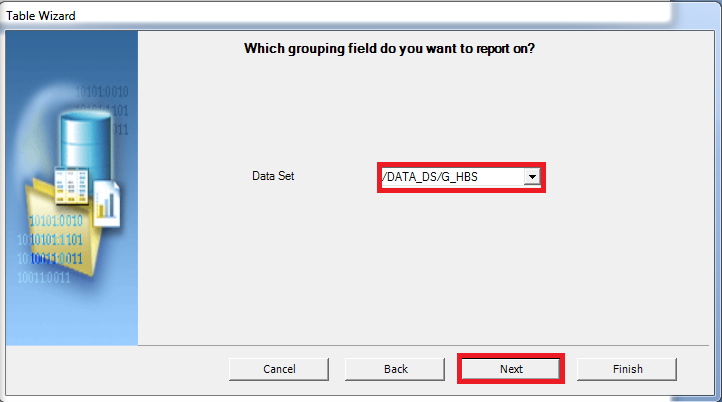Select the /DATA_DS/G_HBS combo box field
722x402 pixels.
click(x=452, y=177)
